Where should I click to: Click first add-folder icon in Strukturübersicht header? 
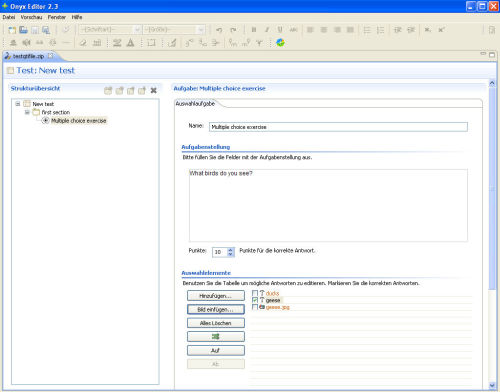coord(108,90)
